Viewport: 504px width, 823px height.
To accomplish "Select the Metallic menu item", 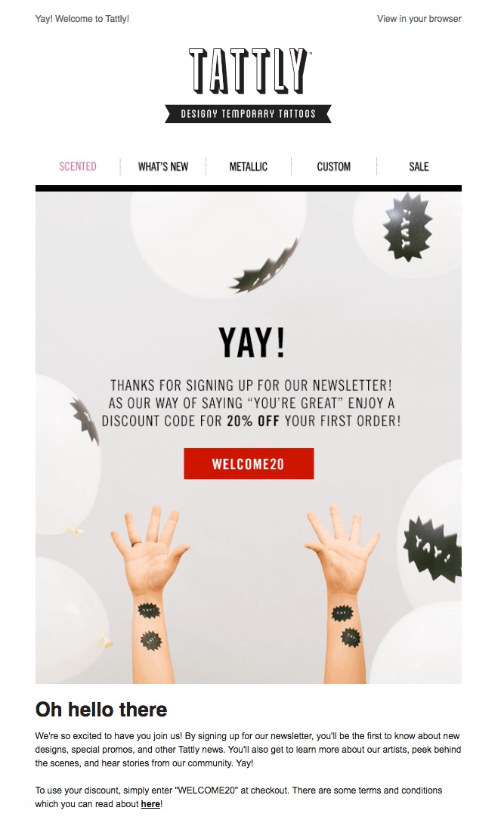I will coord(249,166).
